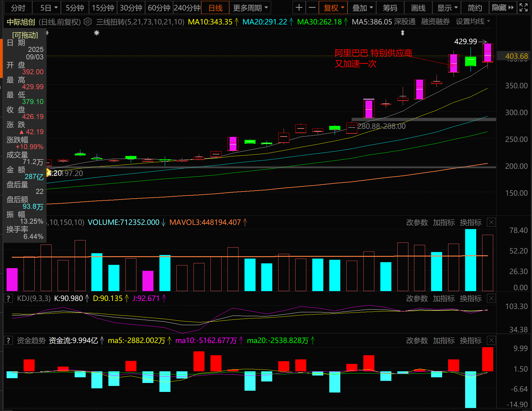
Task: Click the 280.88-288.00 price range label
Action: pos(382,126)
